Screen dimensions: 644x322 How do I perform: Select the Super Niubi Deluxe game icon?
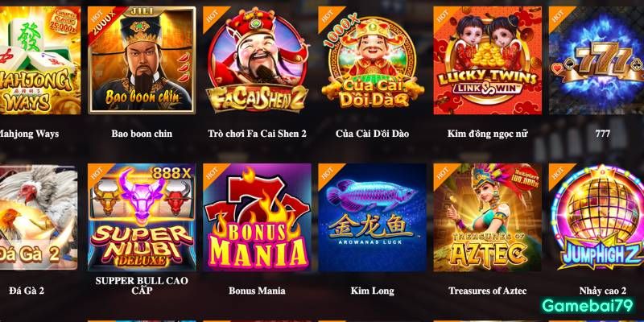click(142, 217)
